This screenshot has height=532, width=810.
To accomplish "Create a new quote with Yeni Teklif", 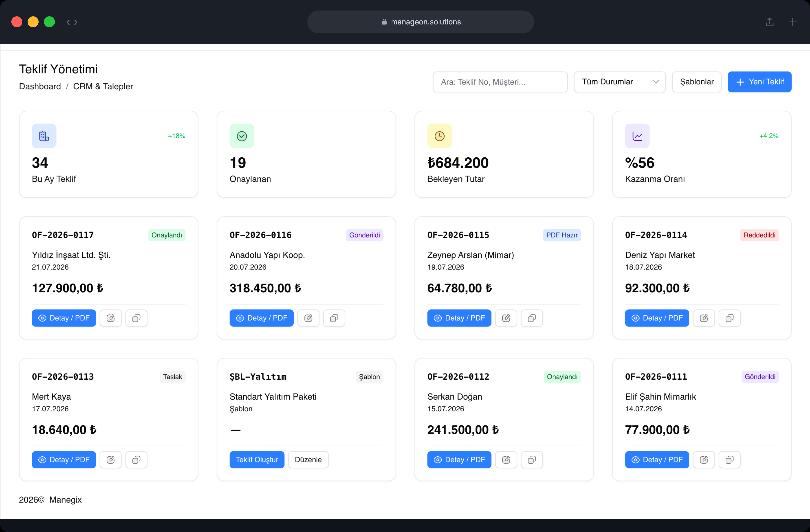I will pyautogui.click(x=759, y=82).
